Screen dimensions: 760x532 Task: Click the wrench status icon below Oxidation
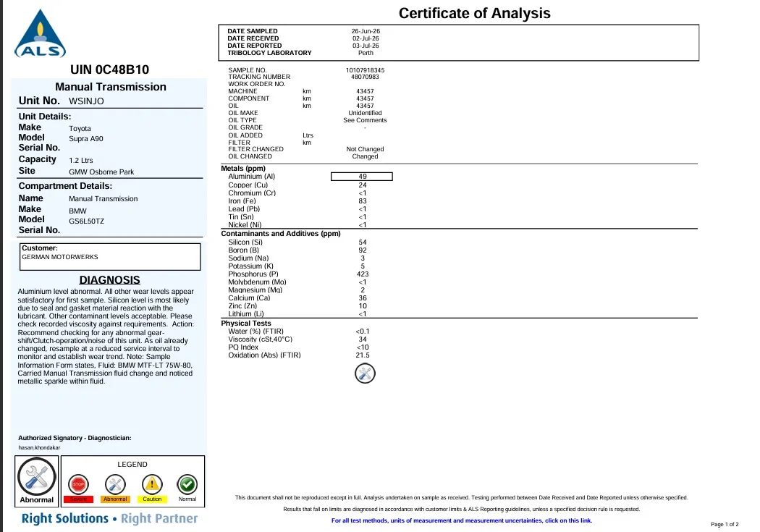tap(365, 373)
